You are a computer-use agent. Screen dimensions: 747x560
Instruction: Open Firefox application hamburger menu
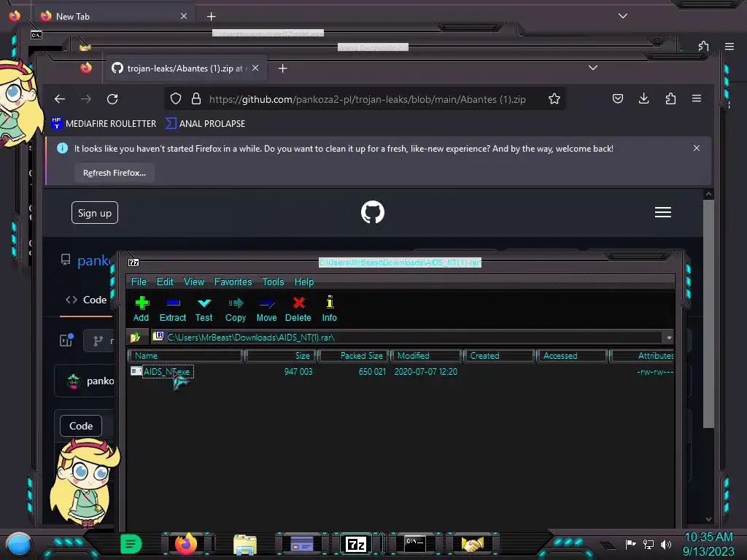(697, 98)
